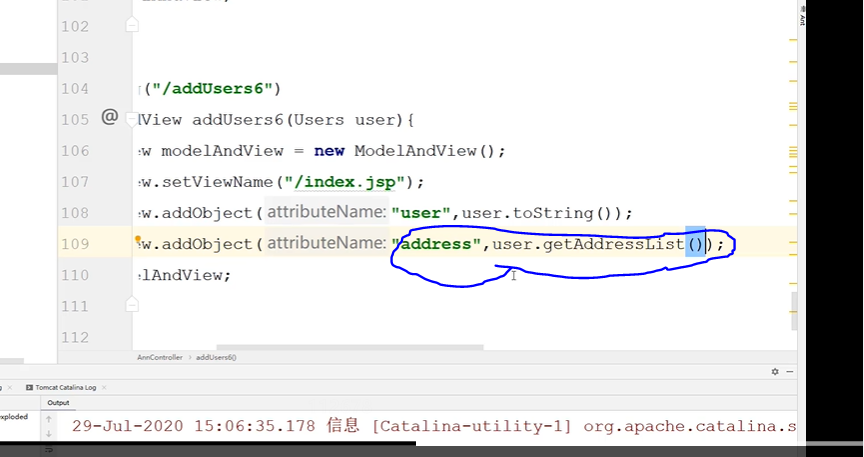
Task: Click the down arrow beside the log output
Action: click(48, 434)
